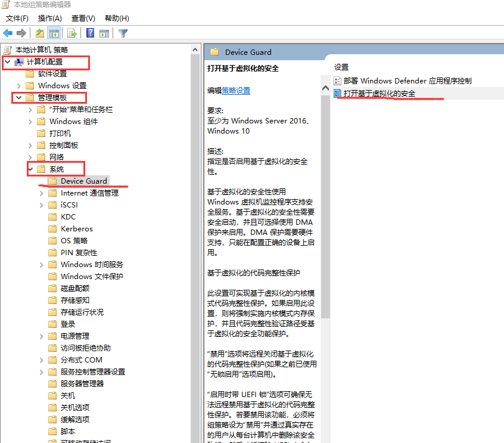504x443 pixels.
Task: Toggle the console tree visibility icon
Action: coord(54,33)
